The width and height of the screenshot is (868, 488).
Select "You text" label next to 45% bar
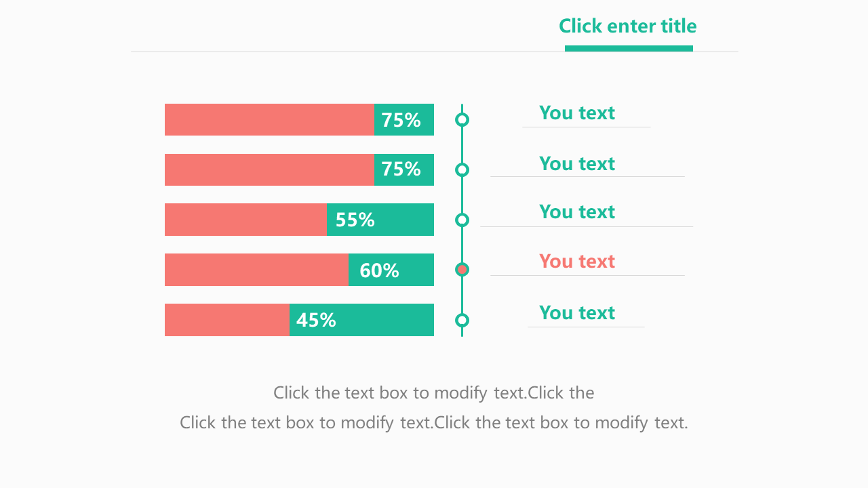point(577,313)
